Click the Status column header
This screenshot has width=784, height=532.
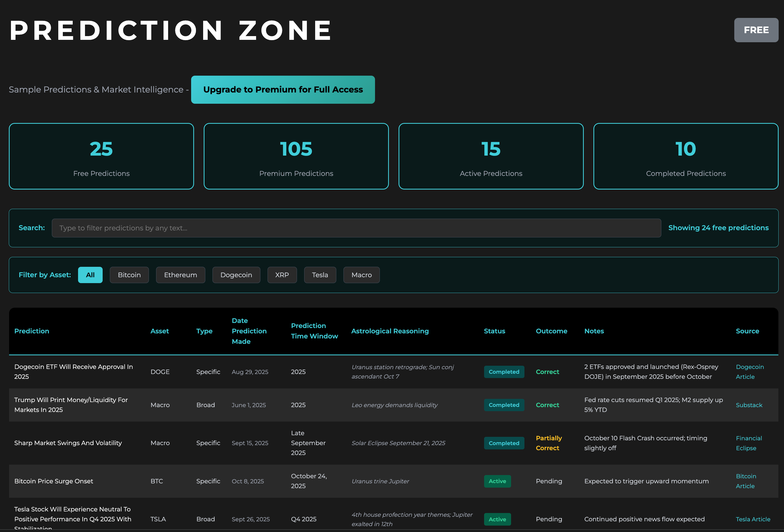(494, 331)
